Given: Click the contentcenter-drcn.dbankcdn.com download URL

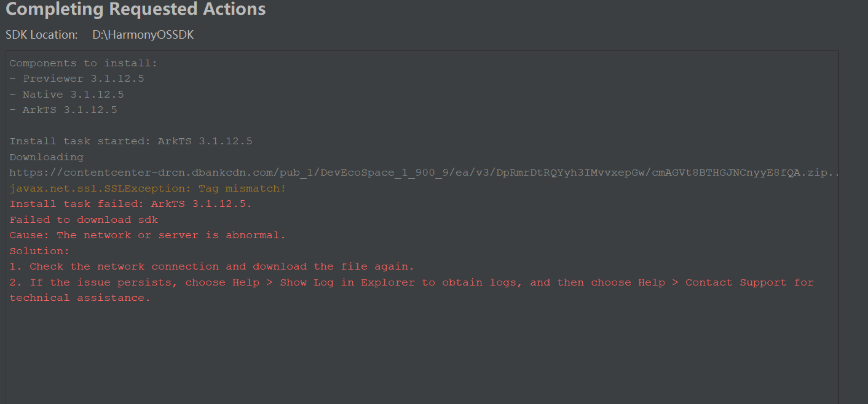Looking at the screenshot, I should point(424,173).
